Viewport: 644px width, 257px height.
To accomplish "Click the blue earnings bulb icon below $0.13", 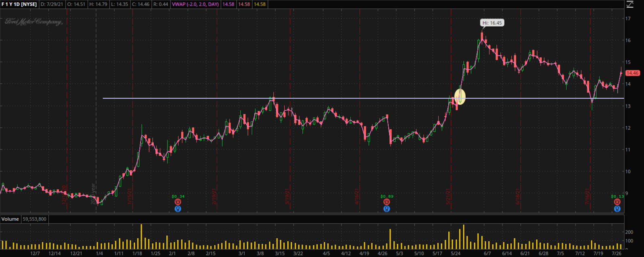I will pos(617,209).
